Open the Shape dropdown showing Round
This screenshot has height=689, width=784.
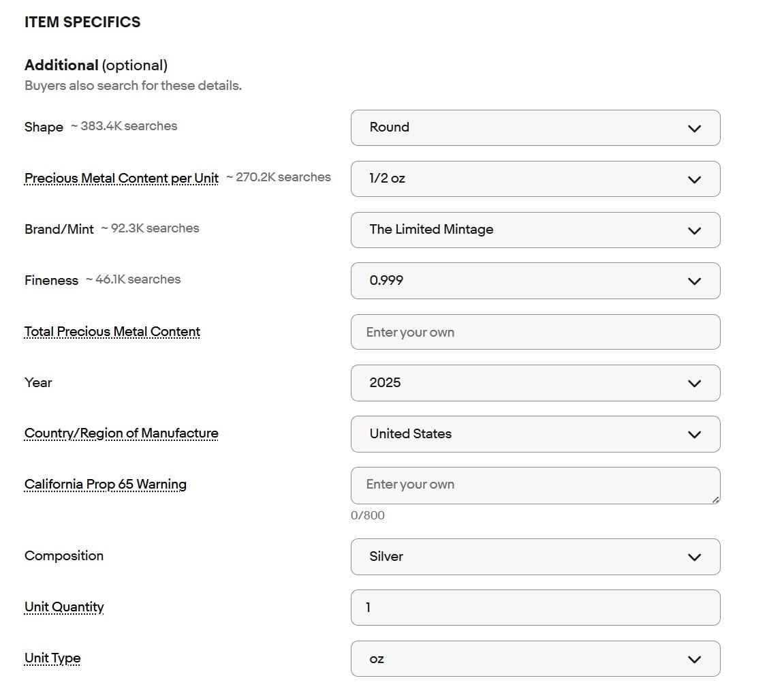point(535,127)
